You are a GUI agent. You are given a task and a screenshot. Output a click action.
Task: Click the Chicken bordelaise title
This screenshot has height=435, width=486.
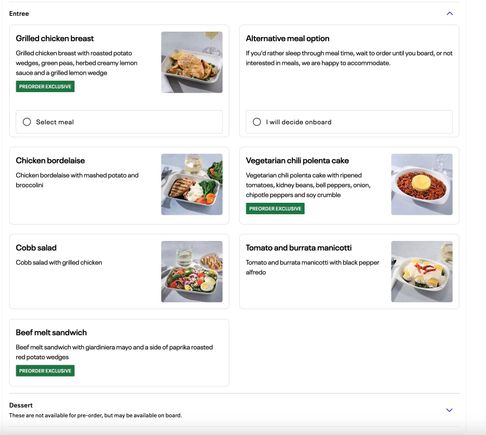50,161
